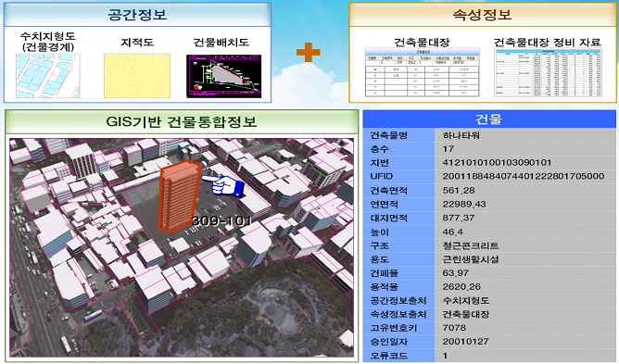Click the 승인일자 20010127 value
This screenshot has width=619, height=364.
point(465,342)
